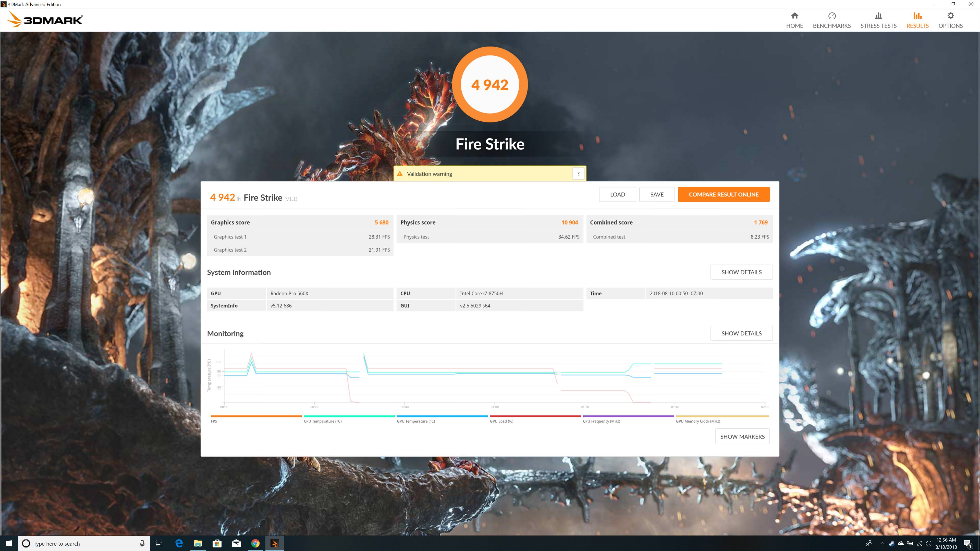This screenshot has width=980, height=551.
Task: Open the Options gear menu
Action: (950, 20)
